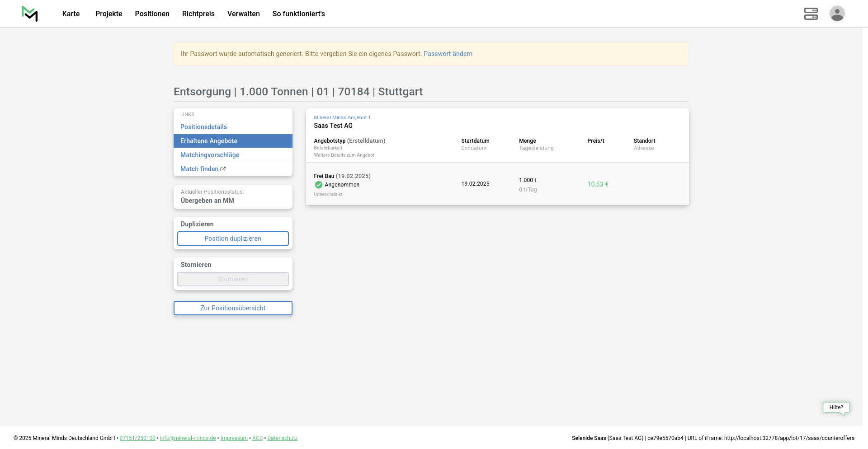
Task: Go to the Projekte menu
Action: click(108, 14)
